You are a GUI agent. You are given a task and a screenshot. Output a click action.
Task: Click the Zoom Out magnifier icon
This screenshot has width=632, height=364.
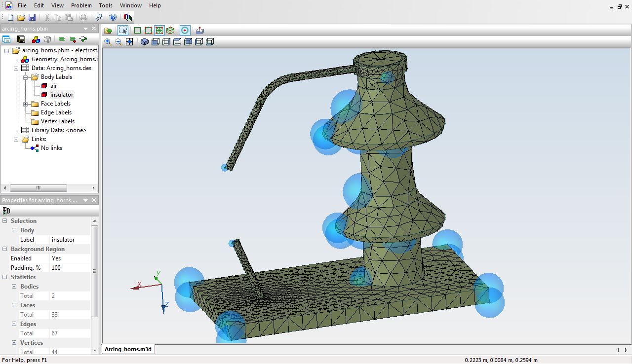point(119,42)
